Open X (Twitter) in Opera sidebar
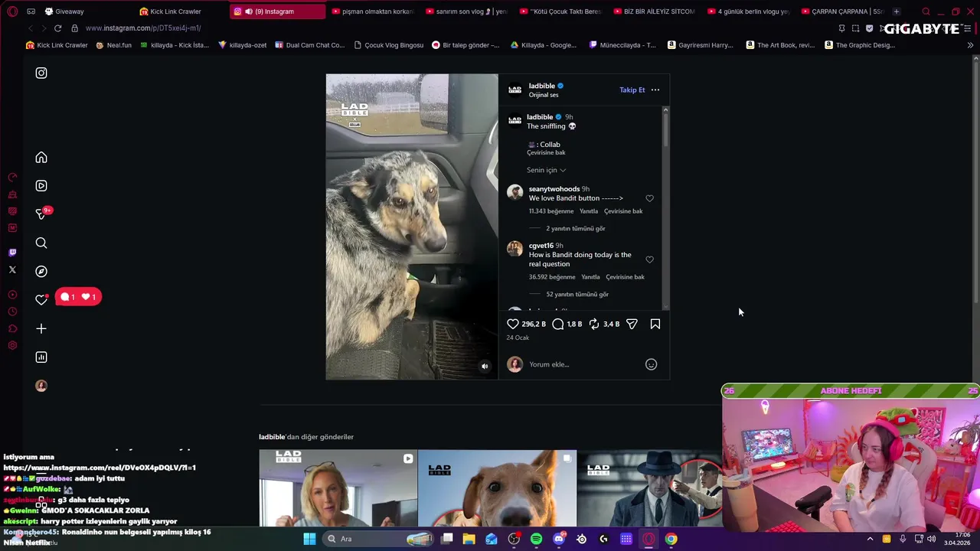This screenshot has width=980, height=551. point(12,270)
